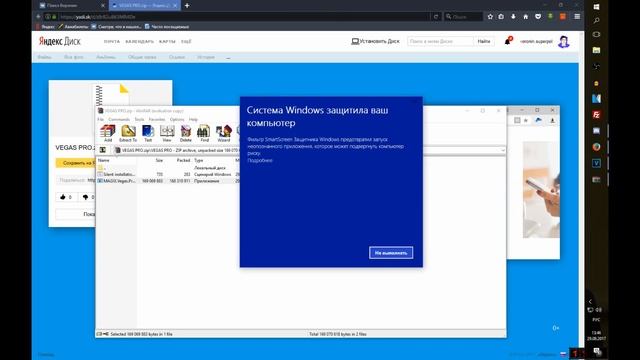Open Windows Start button
Viewport: 640px width, 360px height.
tap(596, 7)
